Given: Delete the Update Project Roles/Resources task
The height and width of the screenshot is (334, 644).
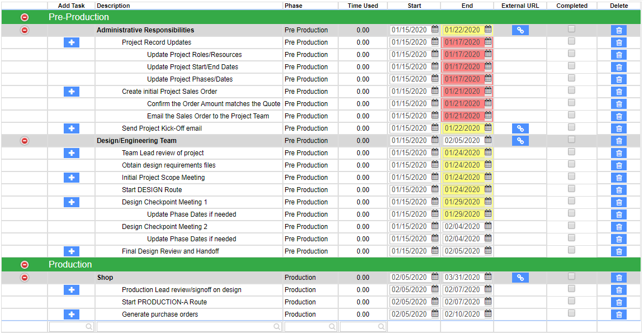Looking at the screenshot, I should click(618, 55).
